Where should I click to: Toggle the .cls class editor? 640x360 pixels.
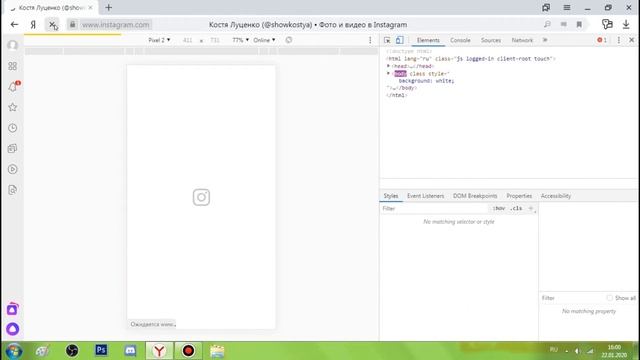(x=516, y=208)
